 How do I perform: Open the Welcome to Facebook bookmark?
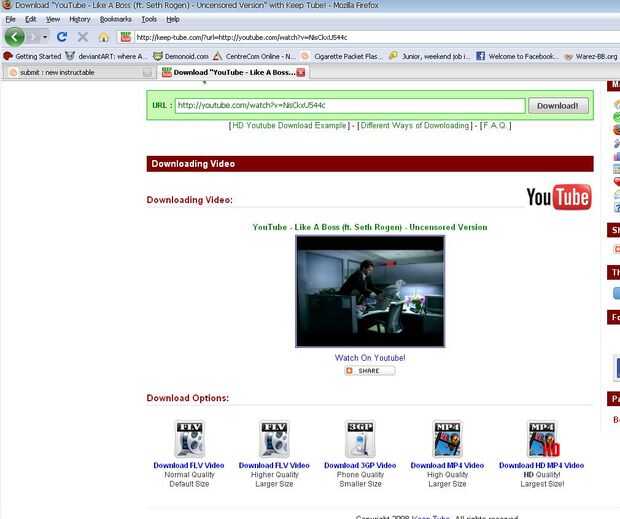(x=517, y=56)
